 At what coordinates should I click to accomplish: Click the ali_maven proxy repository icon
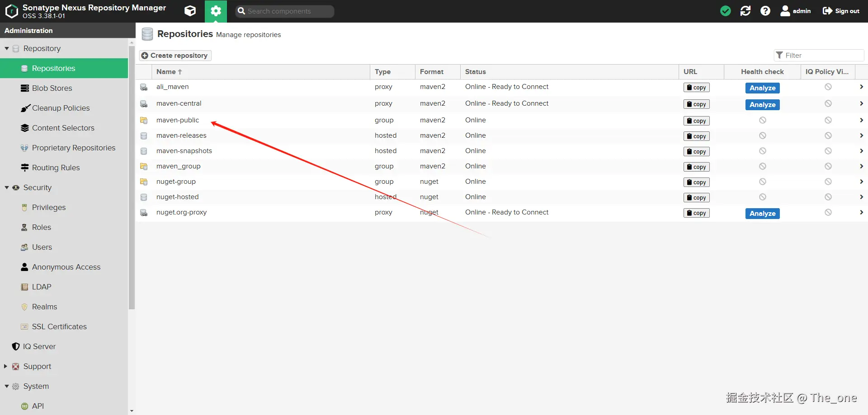144,87
